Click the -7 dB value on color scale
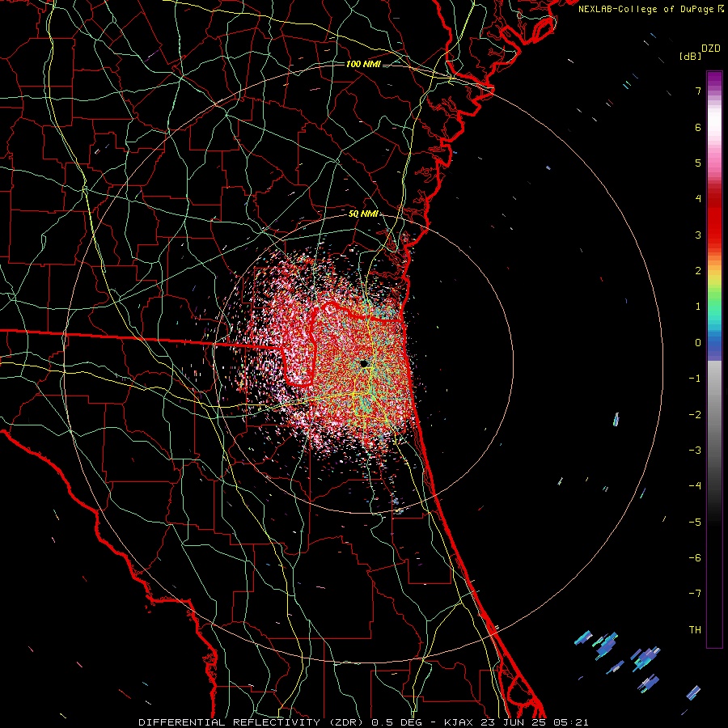The width and height of the screenshot is (728, 728). [x=695, y=594]
